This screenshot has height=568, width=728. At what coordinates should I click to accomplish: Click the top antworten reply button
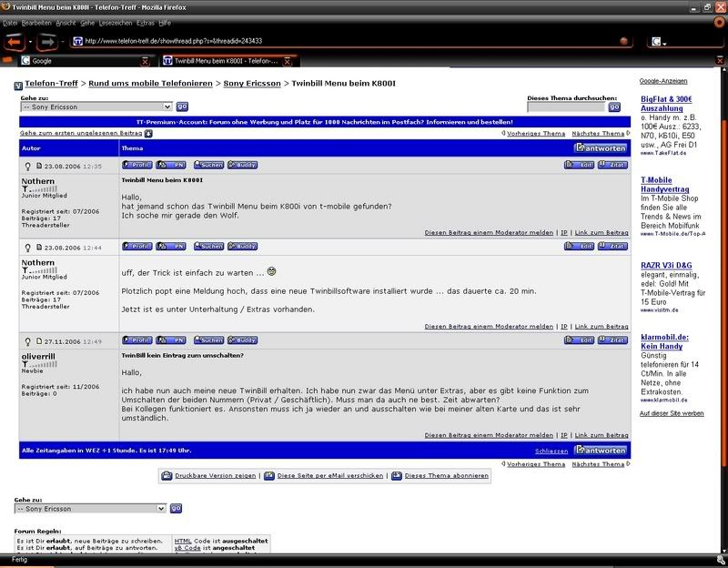point(601,147)
